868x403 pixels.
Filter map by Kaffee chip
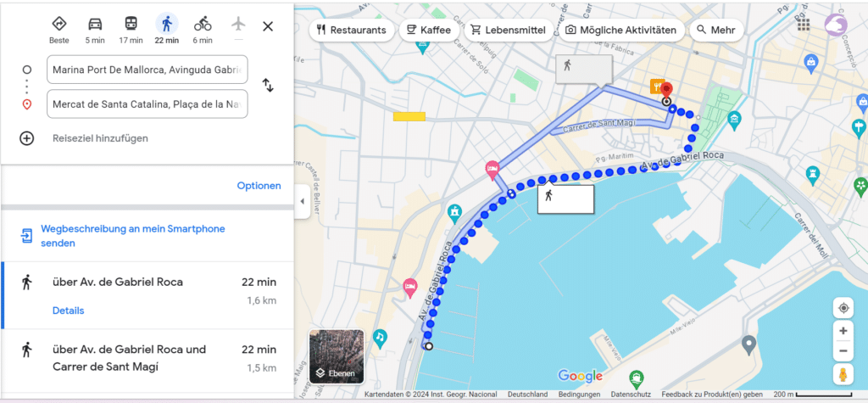[428, 30]
